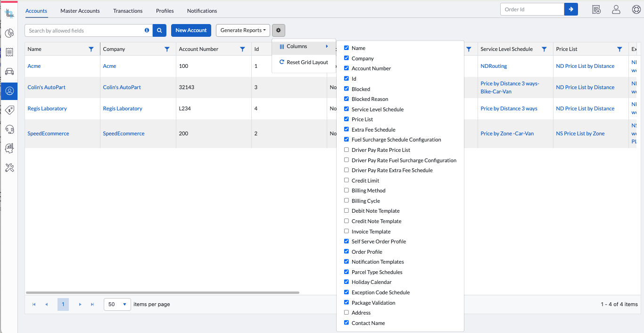Uncheck the Extra Fee Schedule column
This screenshot has width=644, height=333.
347,129
